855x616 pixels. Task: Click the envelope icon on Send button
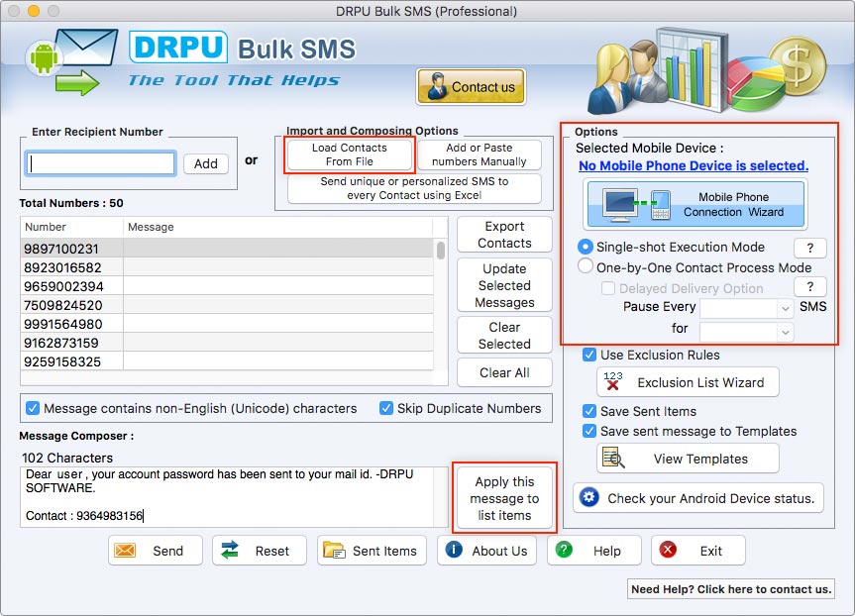pyautogui.click(x=125, y=551)
